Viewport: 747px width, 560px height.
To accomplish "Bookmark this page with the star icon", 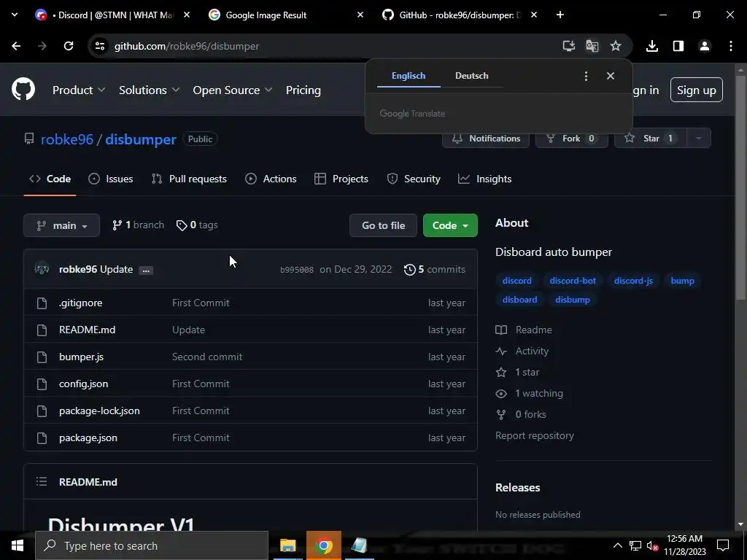I will point(616,46).
